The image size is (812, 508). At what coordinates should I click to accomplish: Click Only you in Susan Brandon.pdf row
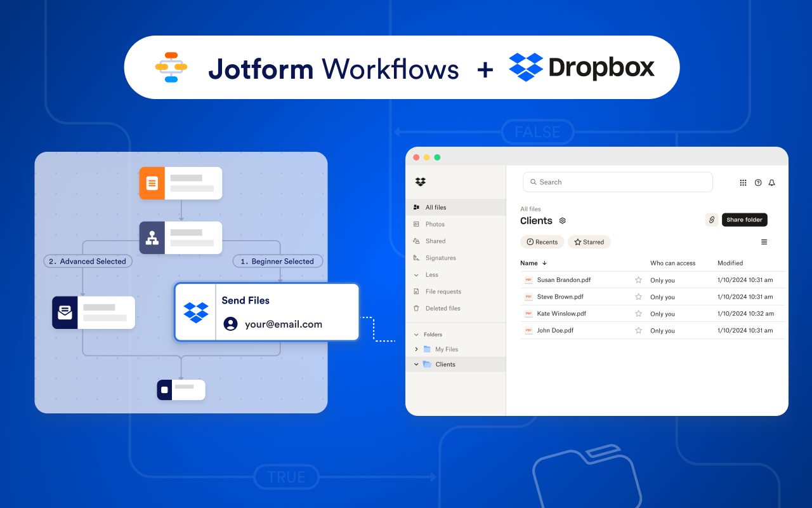click(x=662, y=280)
